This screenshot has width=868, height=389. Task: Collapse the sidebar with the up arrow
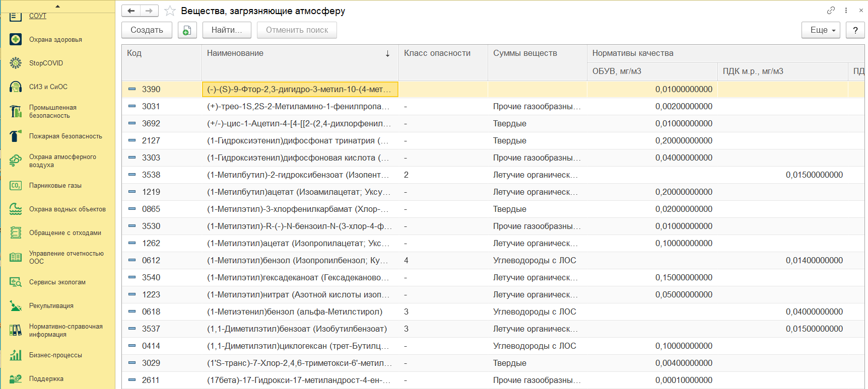[57, 6]
